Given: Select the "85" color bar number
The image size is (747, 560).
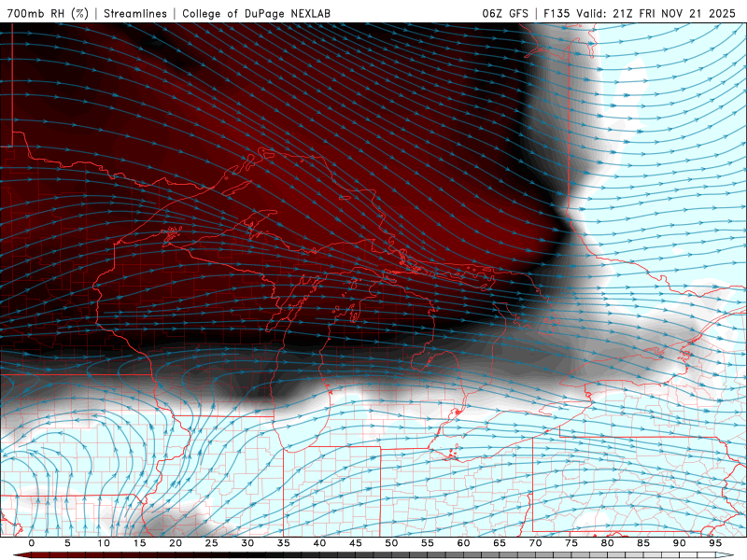Looking at the screenshot, I should tap(643, 543).
